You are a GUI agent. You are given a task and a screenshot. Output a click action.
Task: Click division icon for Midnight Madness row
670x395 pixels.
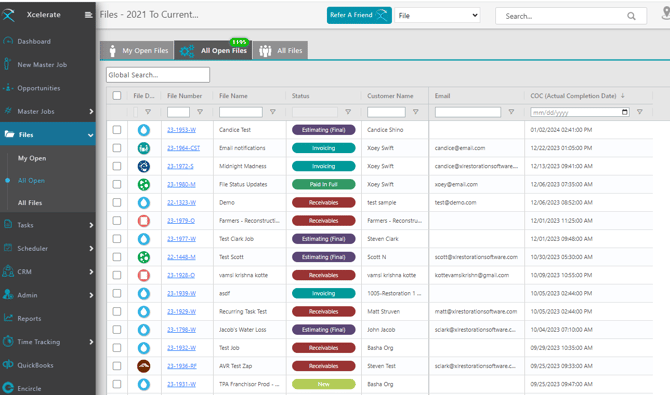pos(144,166)
